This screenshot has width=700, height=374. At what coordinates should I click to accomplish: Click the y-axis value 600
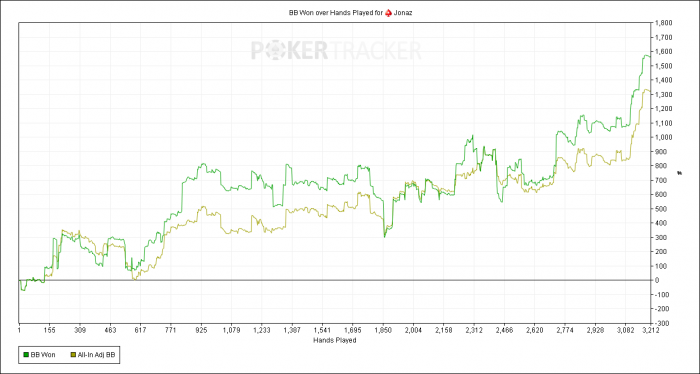click(x=660, y=195)
